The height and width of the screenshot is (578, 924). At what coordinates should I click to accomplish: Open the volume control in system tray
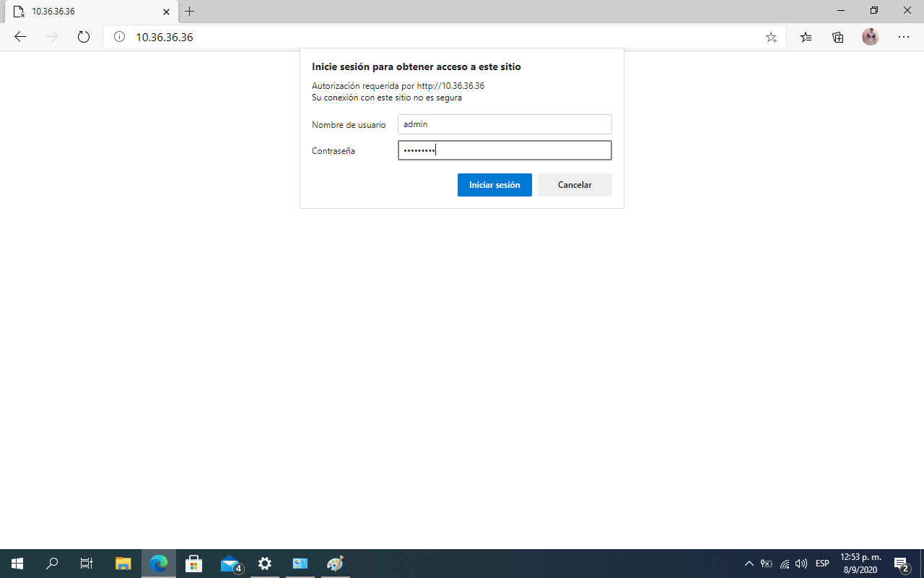[x=801, y=564]
